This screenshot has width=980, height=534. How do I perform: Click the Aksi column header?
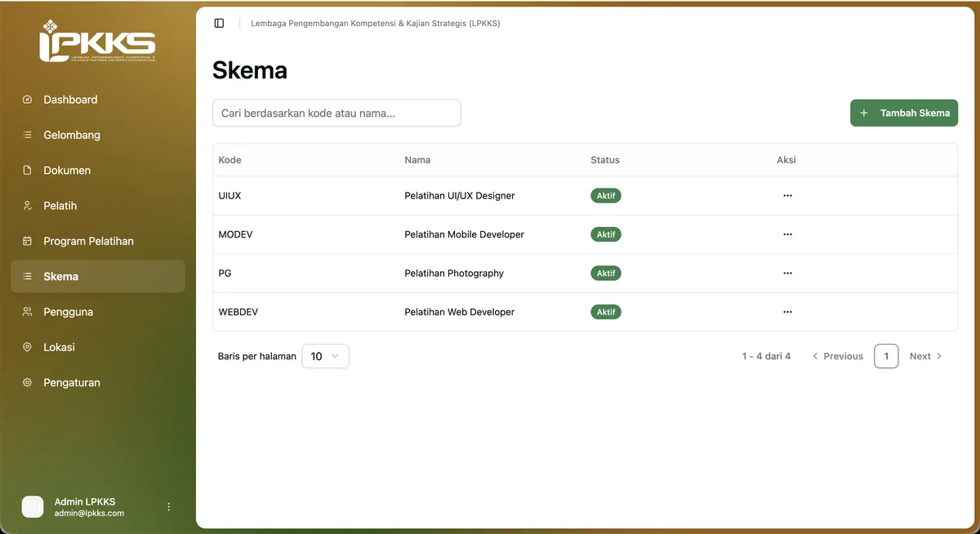pyautogui.click(x=786, y=160)
